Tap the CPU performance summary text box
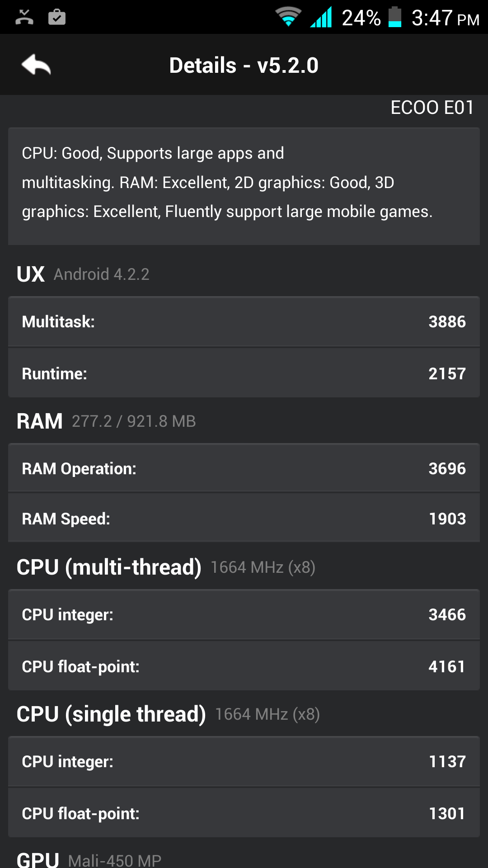 click(244, 186)
